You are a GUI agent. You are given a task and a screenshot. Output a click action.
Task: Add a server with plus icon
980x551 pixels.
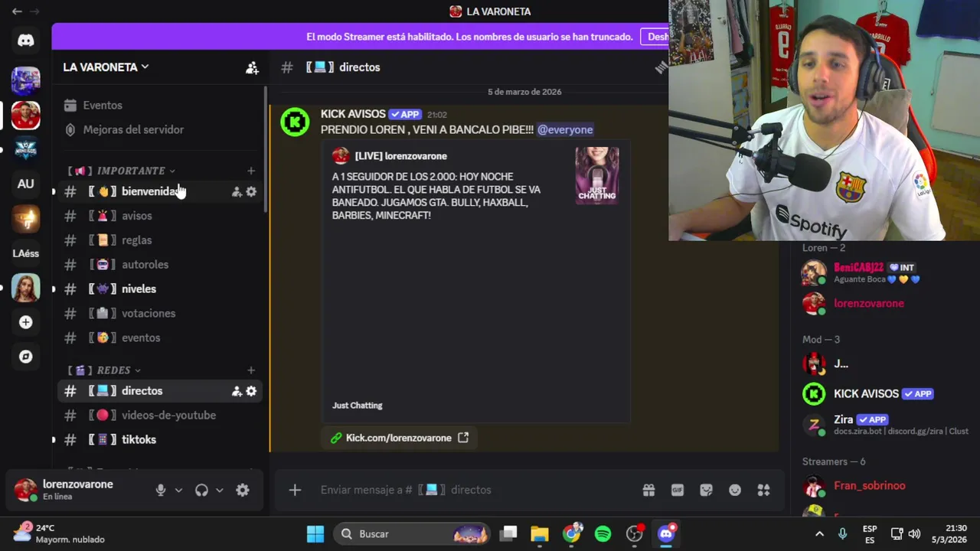click(26, 322)
